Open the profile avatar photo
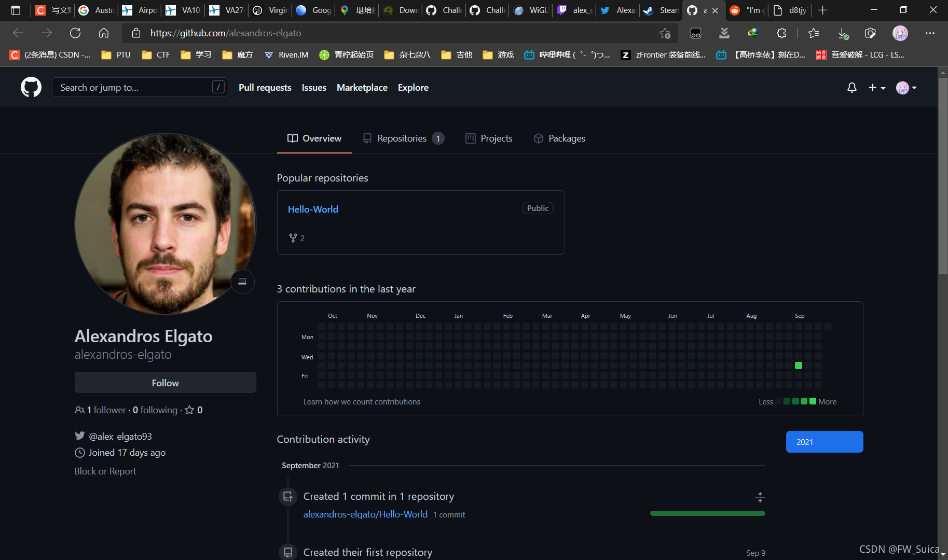The image size is (948, 560). pyautogui.click(x=165, y=224)
